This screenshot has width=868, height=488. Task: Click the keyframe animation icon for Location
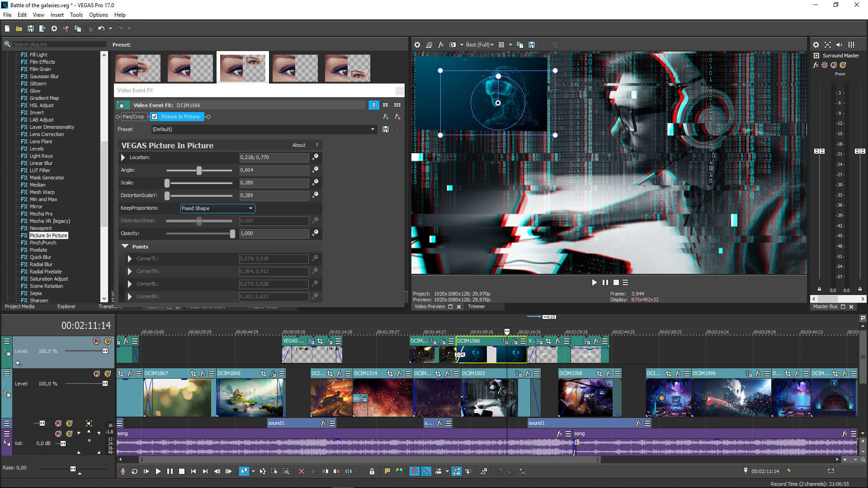[316, 157]
